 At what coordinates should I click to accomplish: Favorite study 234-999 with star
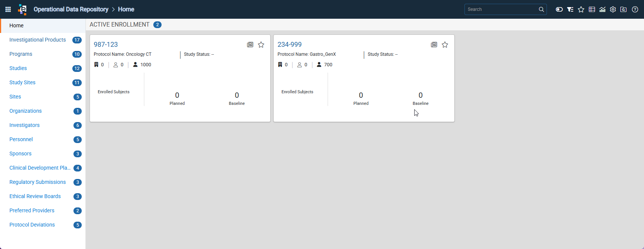click(x=445, y=45)
